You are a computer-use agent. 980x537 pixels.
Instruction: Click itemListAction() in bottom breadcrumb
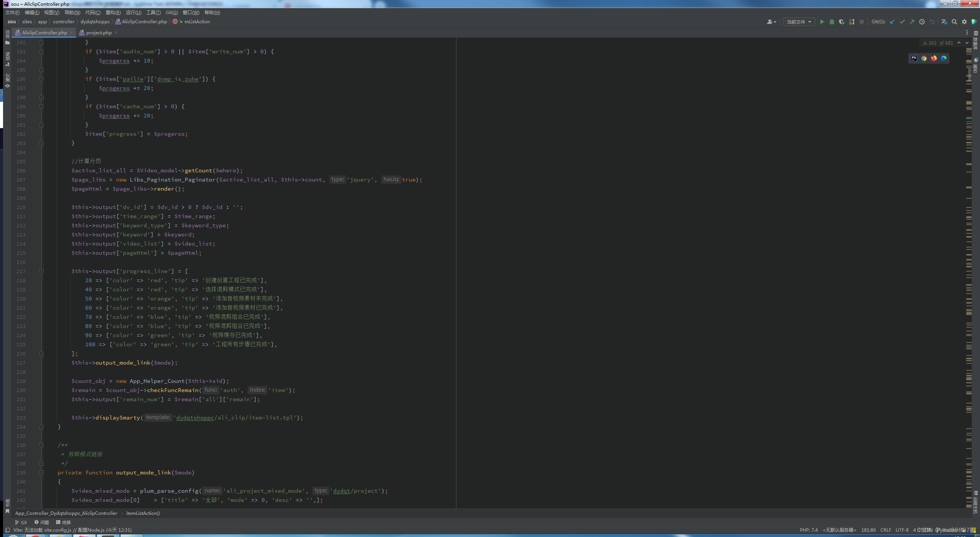tap(143, 513)
